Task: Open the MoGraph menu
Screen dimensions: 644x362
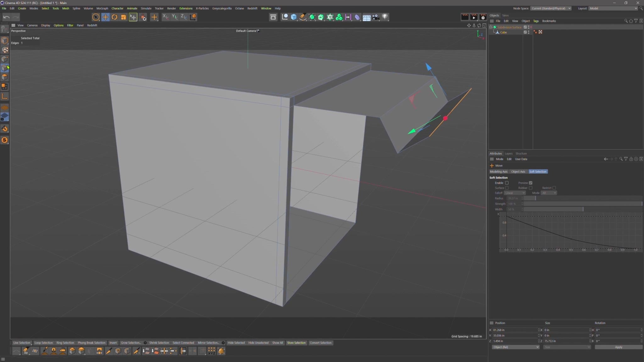Action: point(102,8)
